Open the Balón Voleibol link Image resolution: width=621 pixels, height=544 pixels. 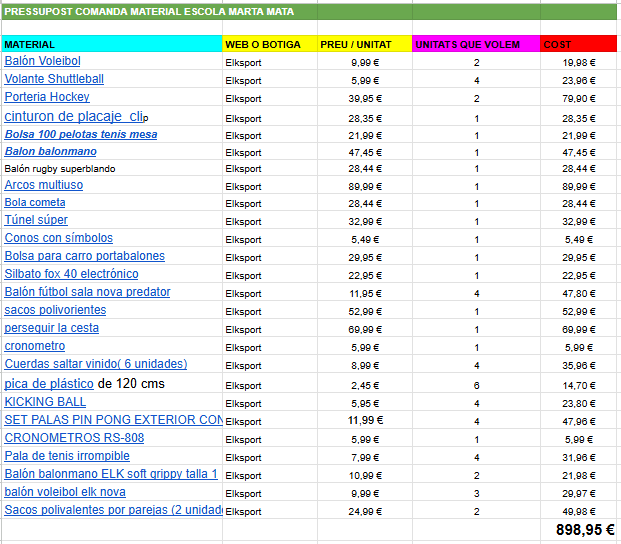click(42, 61)
